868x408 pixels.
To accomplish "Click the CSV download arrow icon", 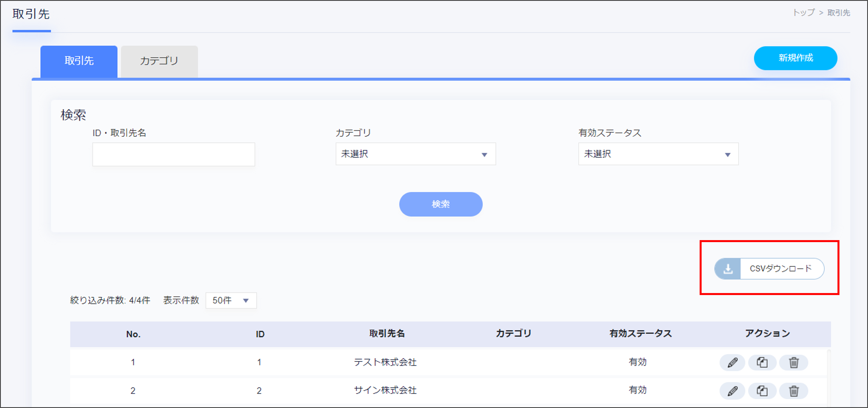I will (728, 269).
